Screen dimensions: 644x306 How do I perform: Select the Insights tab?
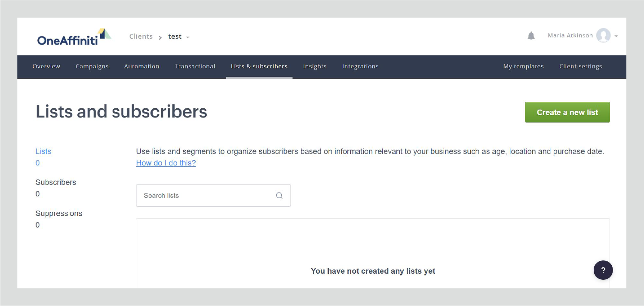pyautogui.click(x=315, y=67)
